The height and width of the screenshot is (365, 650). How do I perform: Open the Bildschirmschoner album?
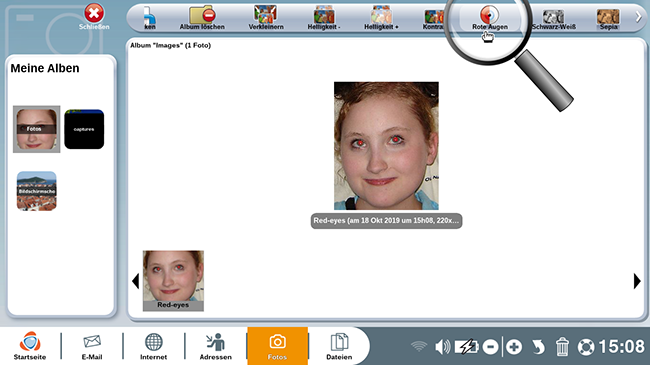coord(36,191)
